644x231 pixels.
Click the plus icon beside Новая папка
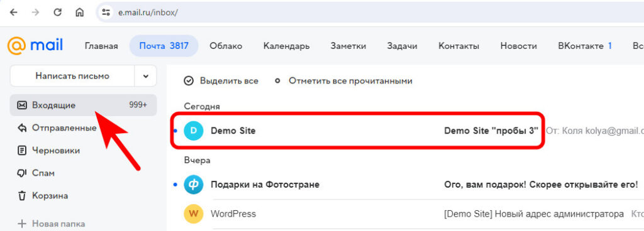tap(22, 224)
